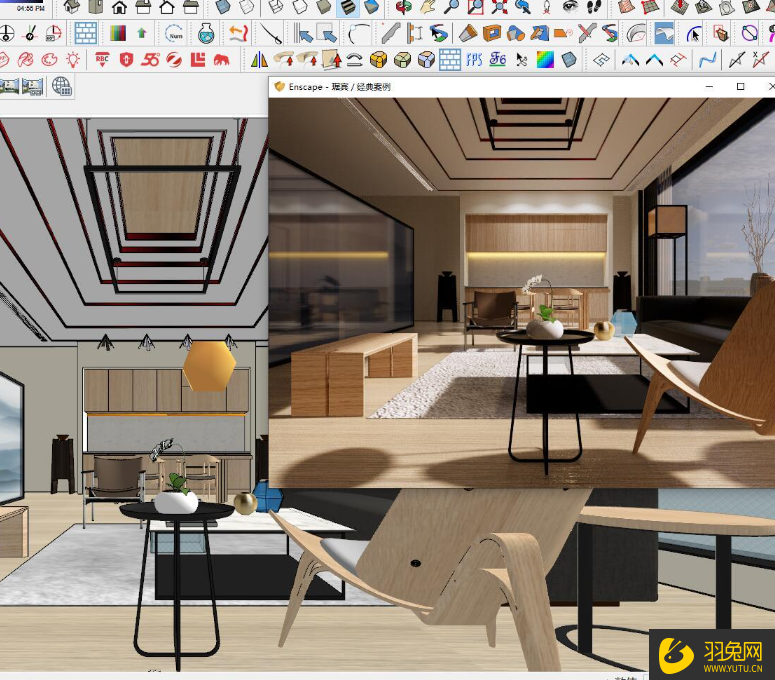The image size is (775, 680).
Task: Toggle the shaded with textures style
Action: (x=348, y=7)
